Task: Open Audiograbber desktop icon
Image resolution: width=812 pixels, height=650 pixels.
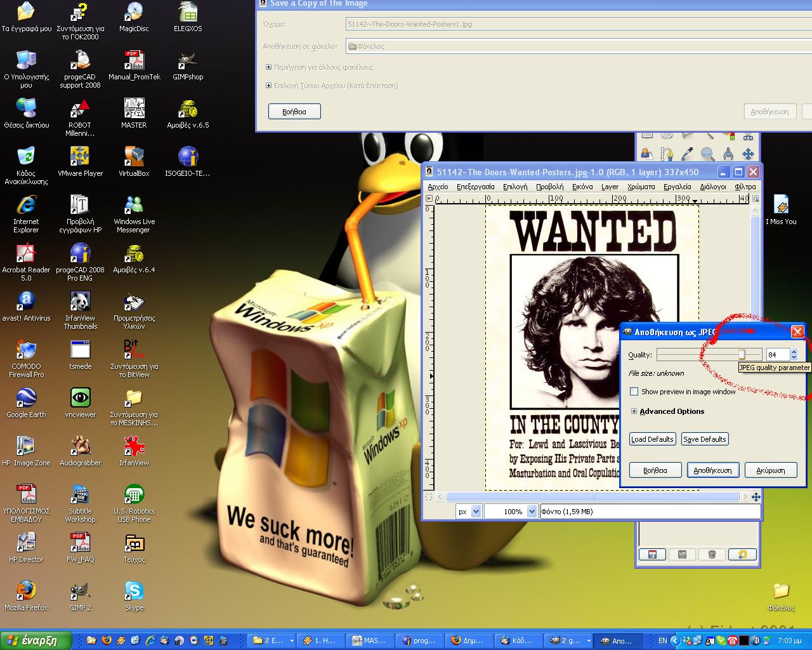Action: (80, 451)
